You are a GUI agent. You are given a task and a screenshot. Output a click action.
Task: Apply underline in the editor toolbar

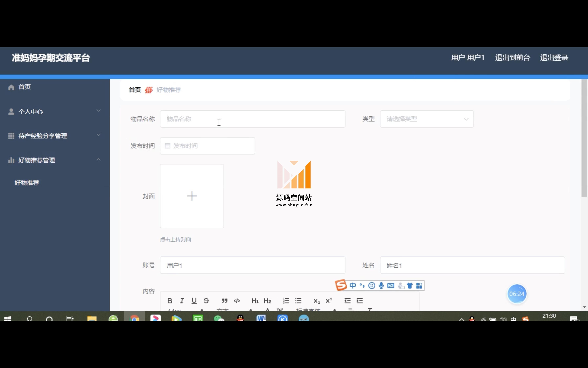click(x=194, y=301)
